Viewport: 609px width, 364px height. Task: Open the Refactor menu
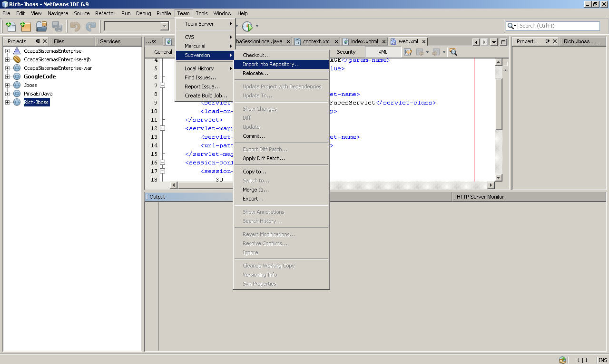tap(105, 13)
